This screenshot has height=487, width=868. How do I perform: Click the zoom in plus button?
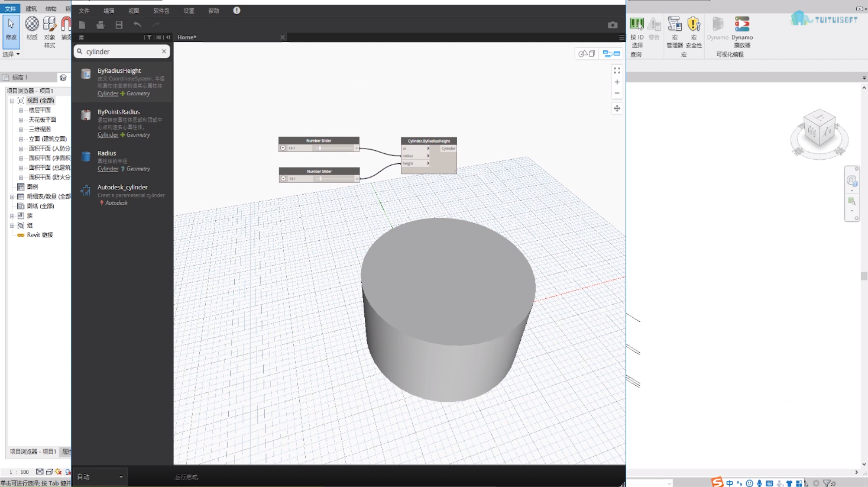(x=617, y=82)
